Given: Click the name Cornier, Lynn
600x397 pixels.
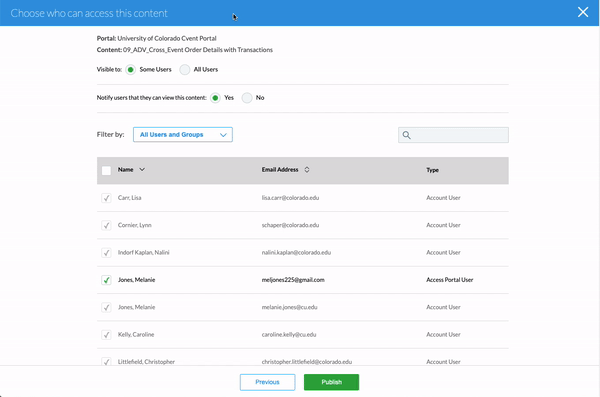Looking at the screenshot, I should click(135, 225).
